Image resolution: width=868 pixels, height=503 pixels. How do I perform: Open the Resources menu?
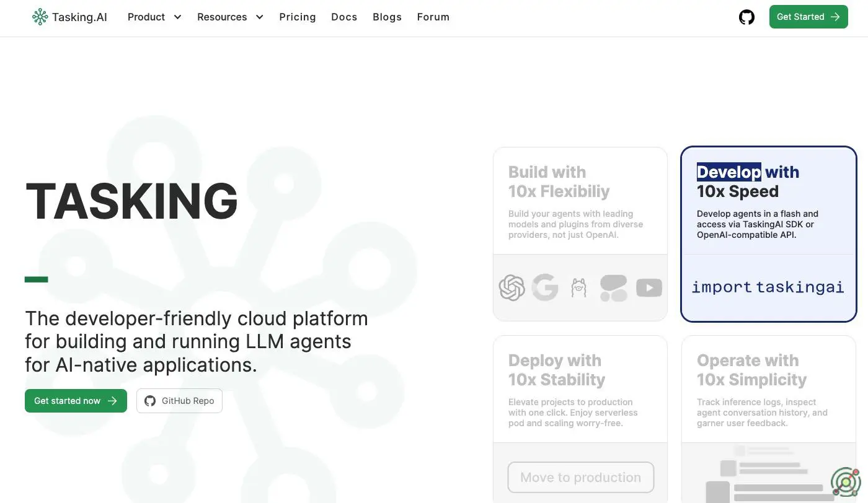[230, 17]
